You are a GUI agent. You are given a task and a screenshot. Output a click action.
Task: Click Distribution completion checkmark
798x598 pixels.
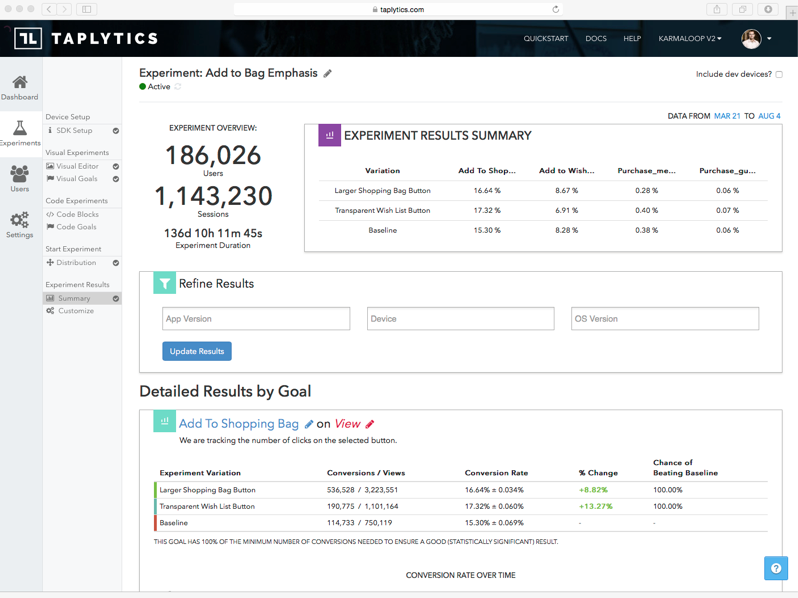(x=116, y=263)
